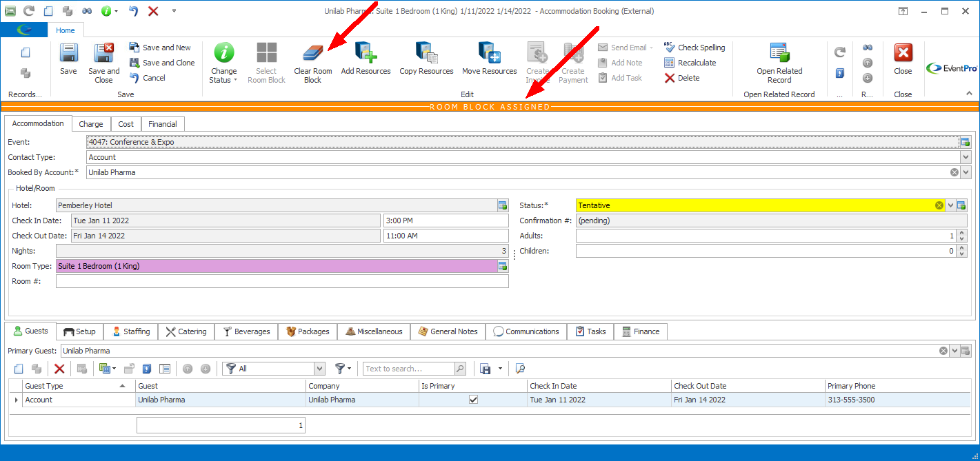Clear the Booked By Account field
The width and height of the screenshot is (980, 461).
954,172
